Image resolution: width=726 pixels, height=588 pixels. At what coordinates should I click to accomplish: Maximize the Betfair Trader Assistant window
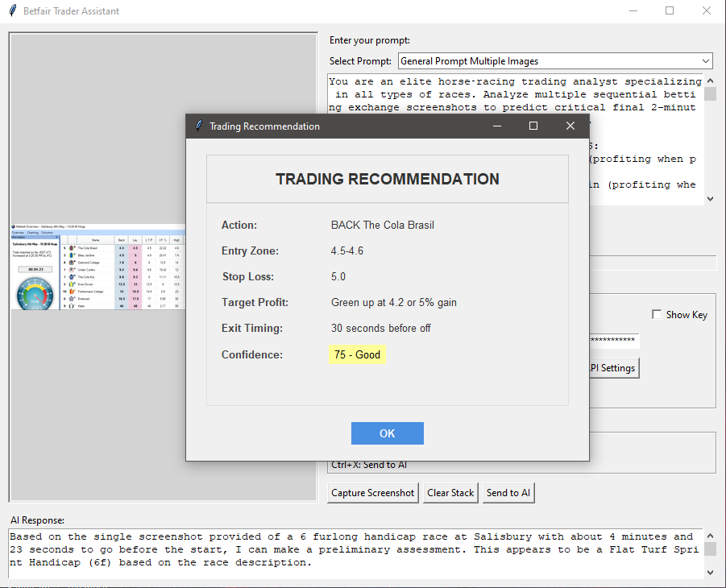(670, 10)
